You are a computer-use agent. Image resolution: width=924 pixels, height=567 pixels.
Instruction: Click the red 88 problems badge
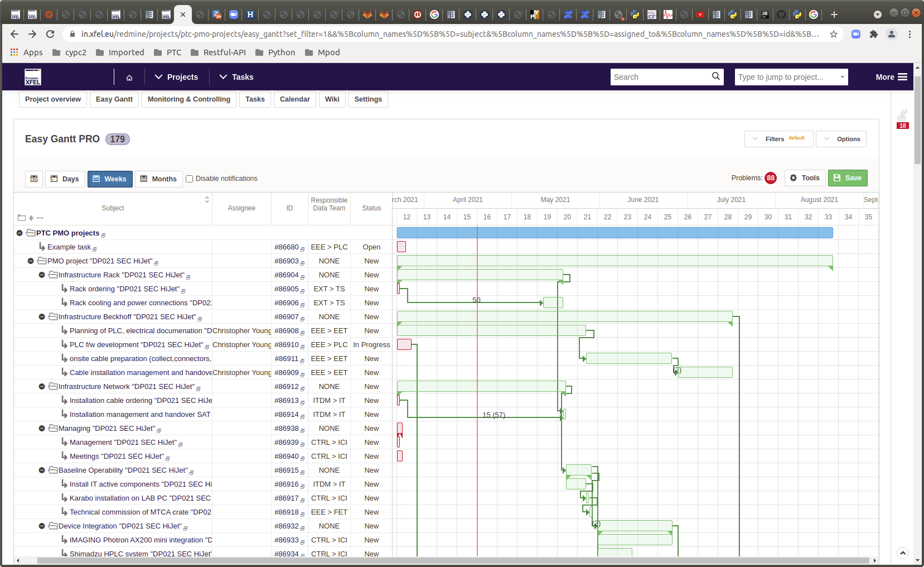770,178
